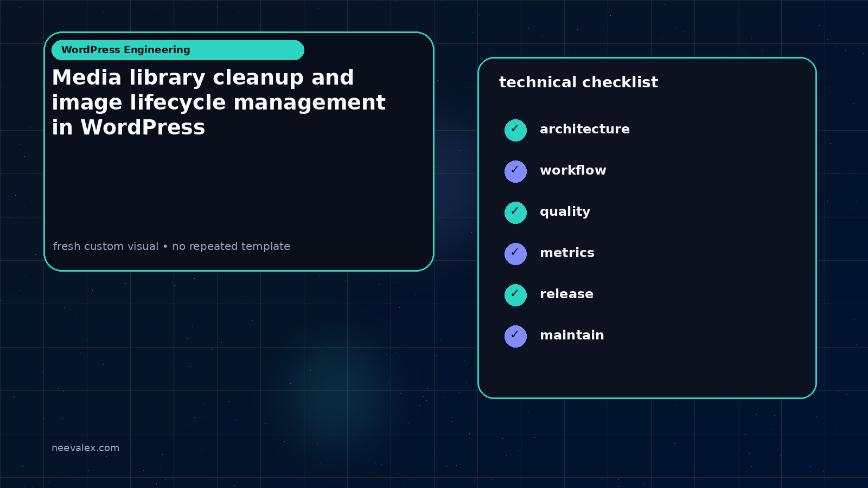868x488 pixels.
Task: Click the 'maintain' checklist label
Action: coord(572,335)
